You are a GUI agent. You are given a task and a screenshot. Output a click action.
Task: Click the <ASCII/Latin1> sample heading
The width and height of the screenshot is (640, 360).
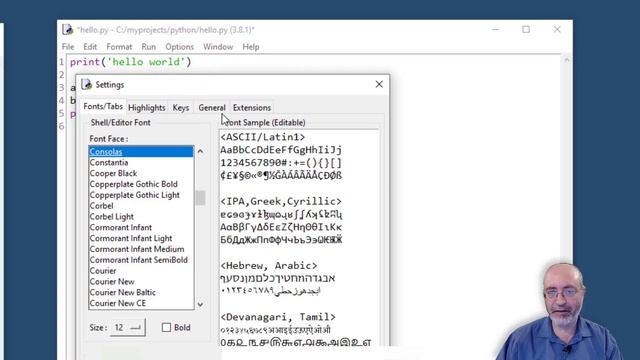(263, 137)
